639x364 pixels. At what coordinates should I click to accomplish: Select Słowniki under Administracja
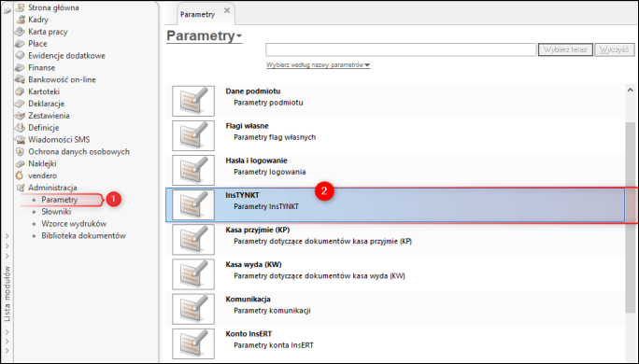(56, 212)
